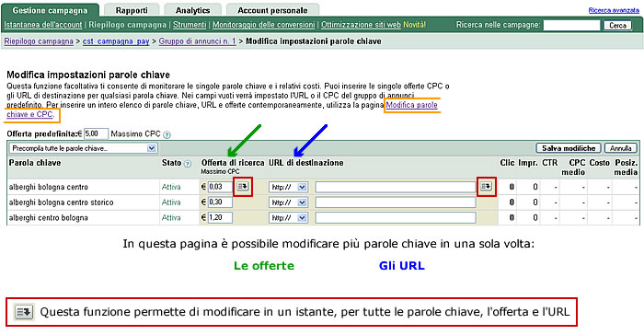Click the Annulla button
The width and height of the screenshot is (644, 335).
point(621,148)
